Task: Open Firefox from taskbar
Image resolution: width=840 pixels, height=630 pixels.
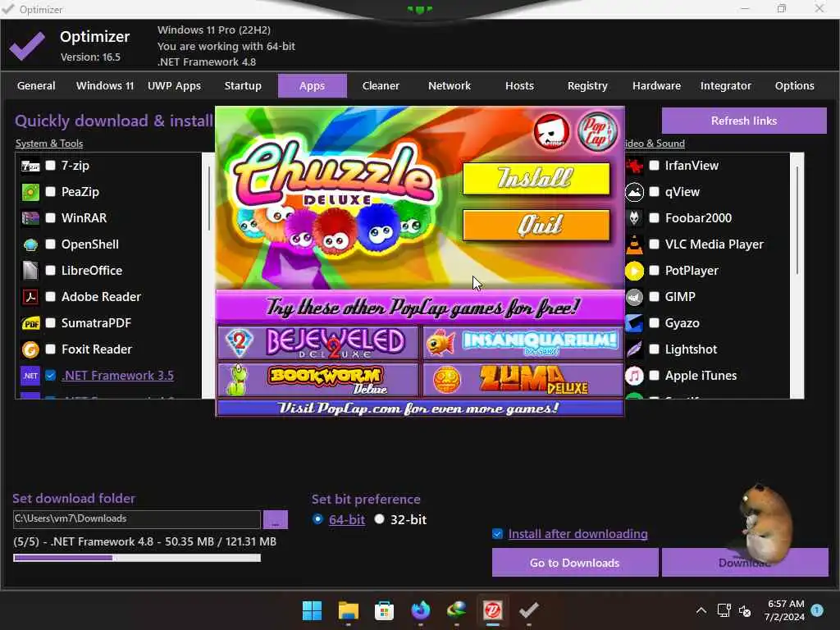Action: tap(421, 610)
